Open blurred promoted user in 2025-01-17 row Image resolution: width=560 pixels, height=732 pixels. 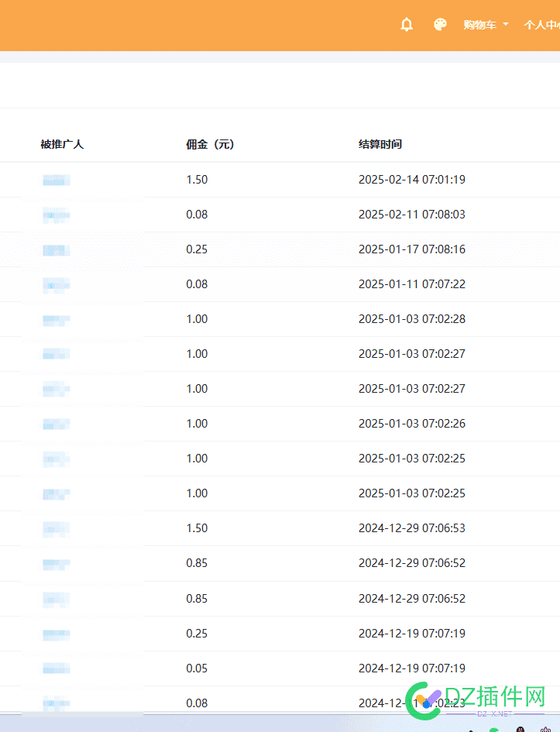(x=57, y=250)
